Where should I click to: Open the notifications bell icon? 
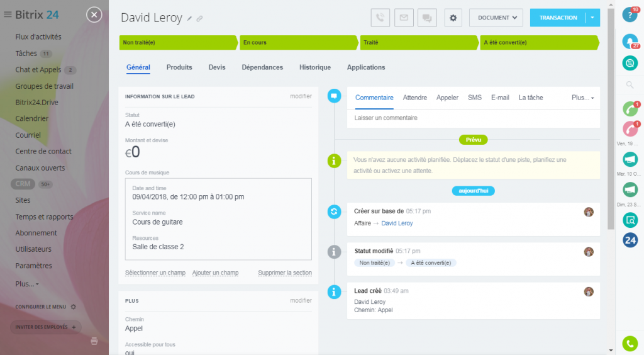[x=630, y=41]
